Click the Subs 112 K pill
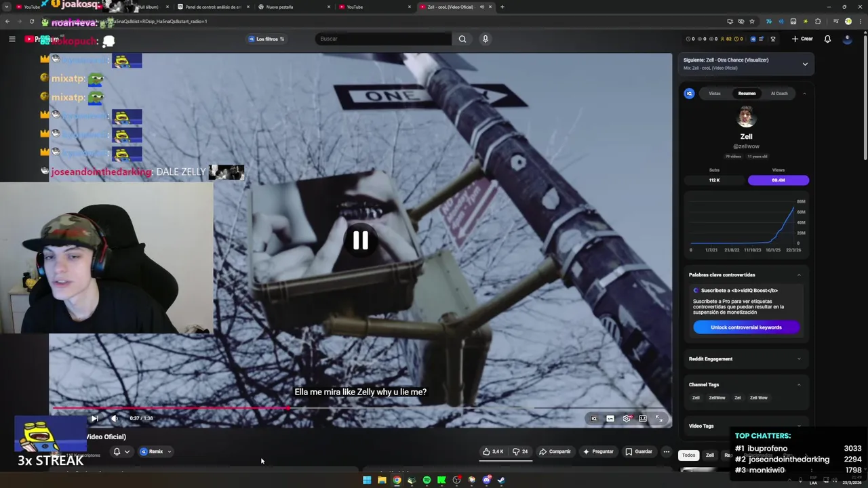Screen dimensions: 868x488 tap(714, 180)
